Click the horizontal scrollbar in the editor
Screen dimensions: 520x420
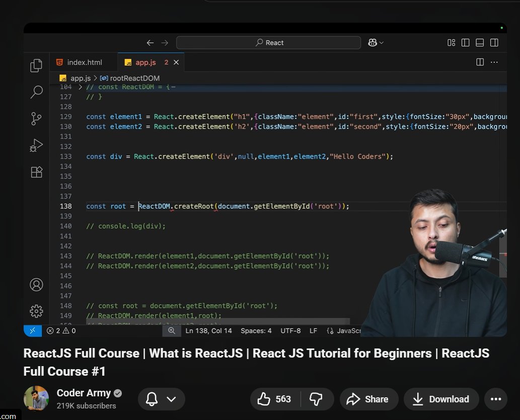pos(218,321)
